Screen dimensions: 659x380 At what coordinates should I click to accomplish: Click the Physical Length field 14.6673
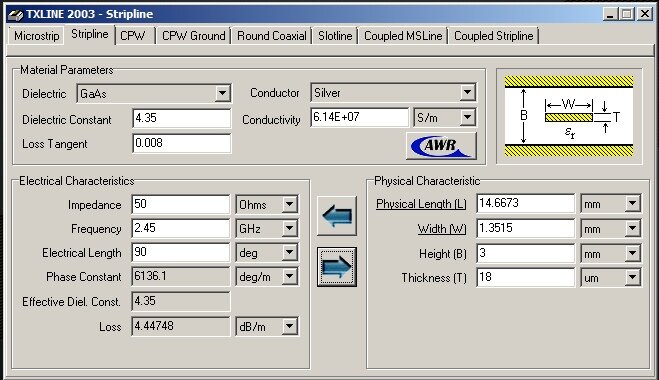(525, 203)
